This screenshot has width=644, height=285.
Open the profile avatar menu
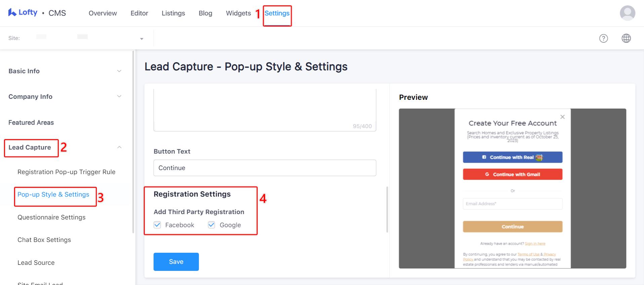[627, 13]
